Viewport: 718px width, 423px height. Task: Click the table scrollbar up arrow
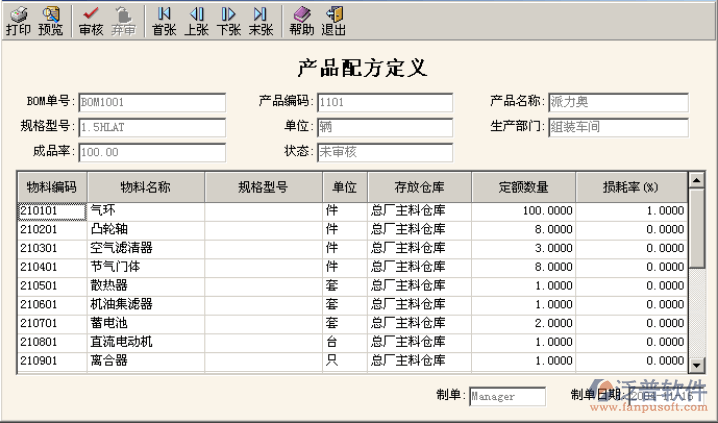[x=696, y=180]
